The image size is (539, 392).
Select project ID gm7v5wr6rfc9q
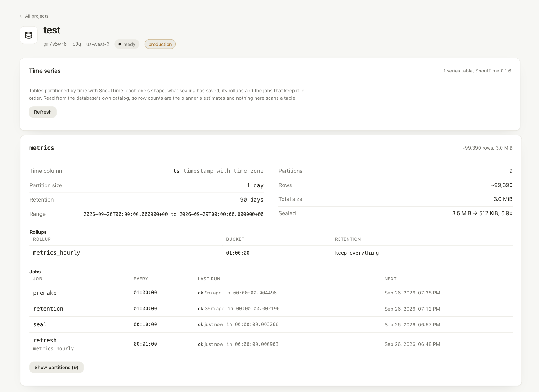coord(62,44)
